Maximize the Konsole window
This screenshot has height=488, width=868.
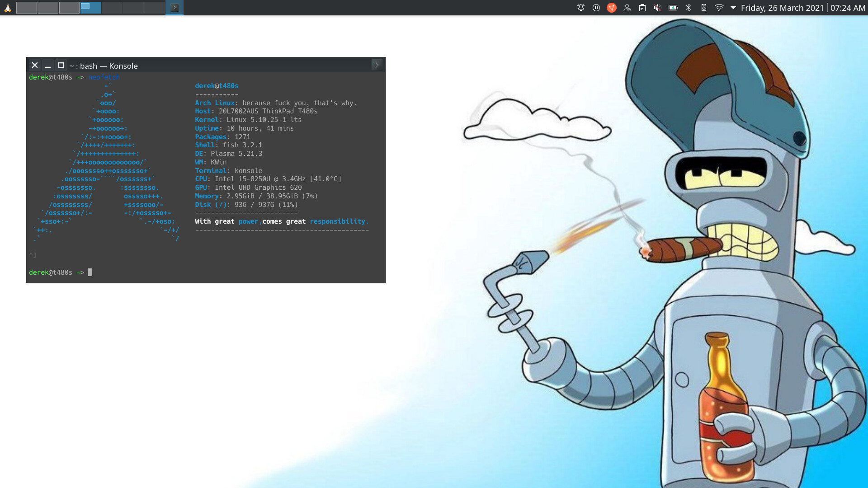61,65
